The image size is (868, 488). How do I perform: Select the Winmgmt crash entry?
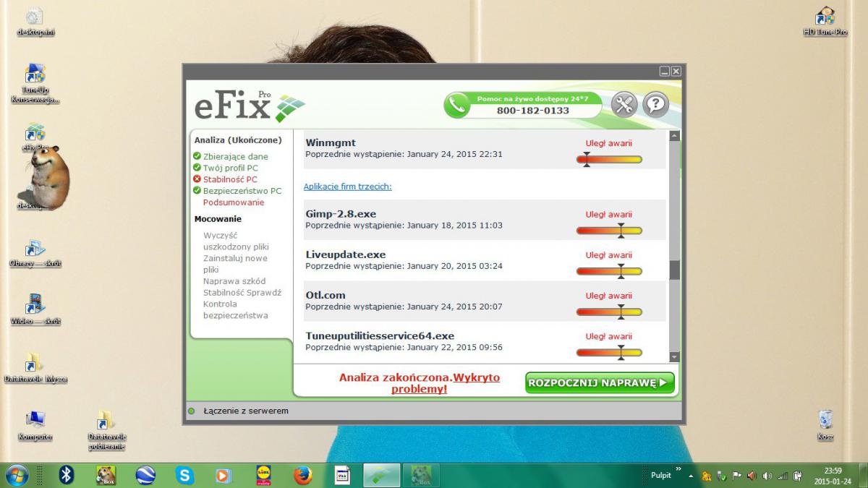point(484,150)
